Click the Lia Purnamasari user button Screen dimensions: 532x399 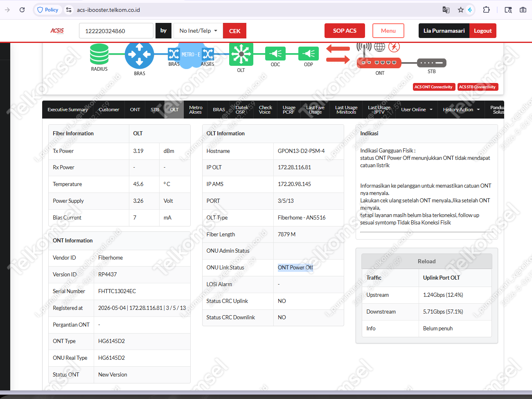coord(444,31)
